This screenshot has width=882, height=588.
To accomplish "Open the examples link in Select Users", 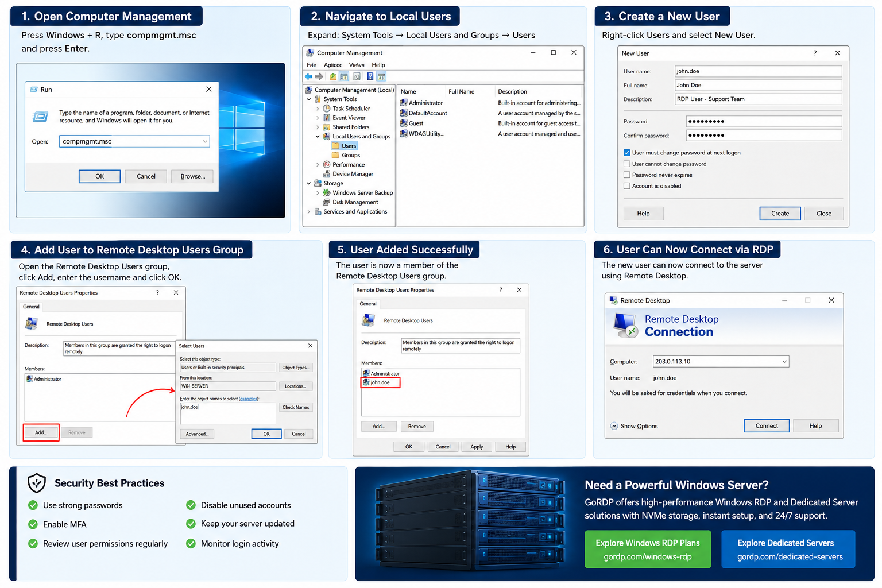I will pos(249,399).
